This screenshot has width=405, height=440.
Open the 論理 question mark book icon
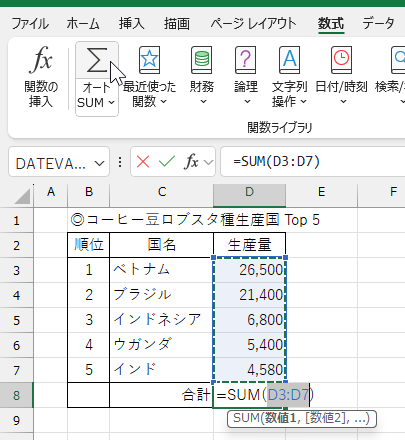pyautogui.click(x=246, y=60)
